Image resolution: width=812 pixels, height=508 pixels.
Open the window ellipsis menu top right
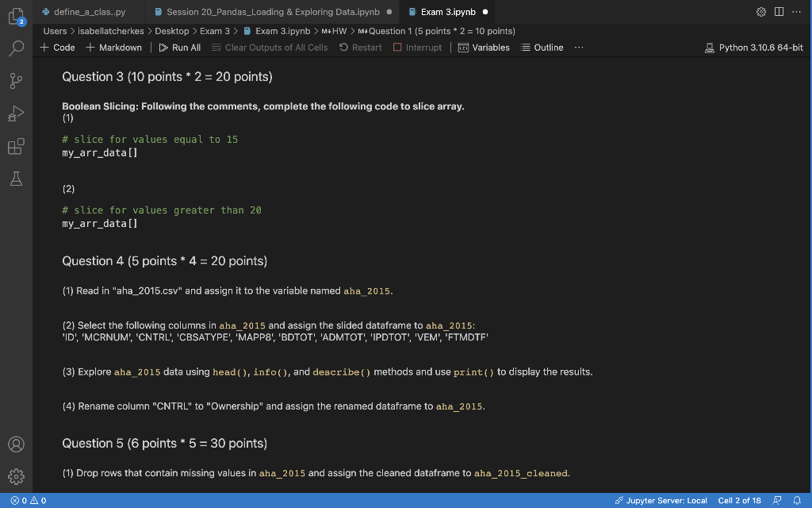click(797, 11)
